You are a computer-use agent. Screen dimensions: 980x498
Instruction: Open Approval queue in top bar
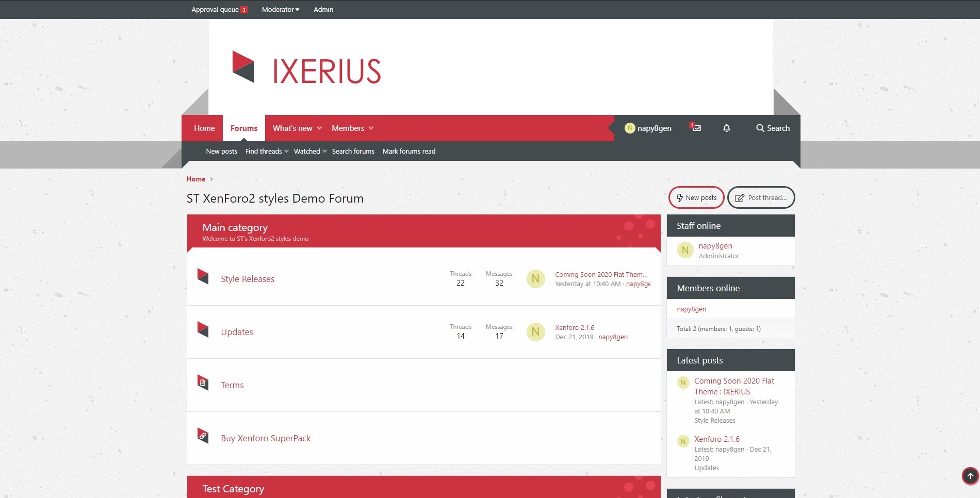(215, 9)
